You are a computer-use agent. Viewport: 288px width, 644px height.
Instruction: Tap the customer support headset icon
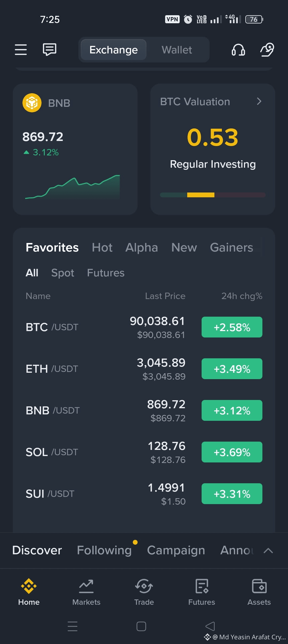(238, 50)
